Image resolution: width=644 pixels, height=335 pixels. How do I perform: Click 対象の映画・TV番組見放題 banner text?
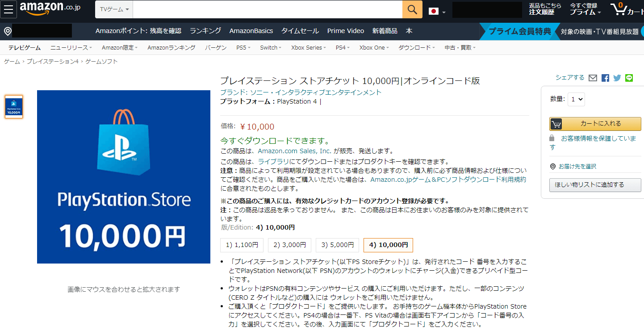point(600,31)
